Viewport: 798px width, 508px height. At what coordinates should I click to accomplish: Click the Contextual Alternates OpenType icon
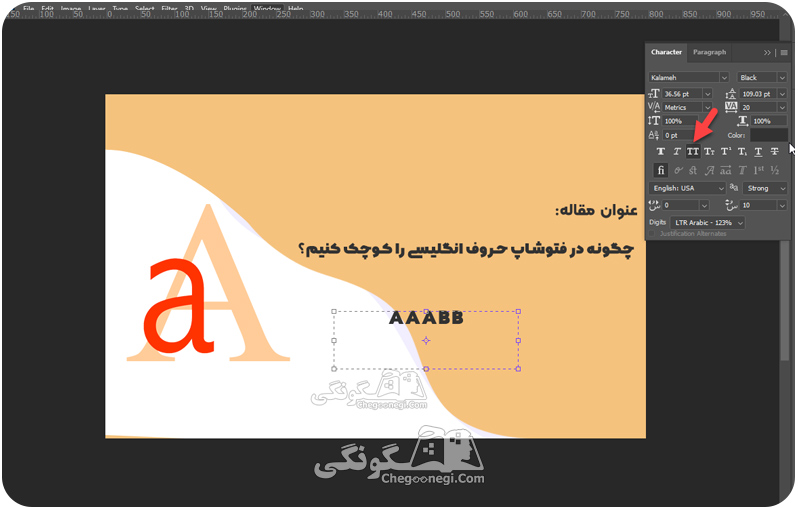point(678,171)
